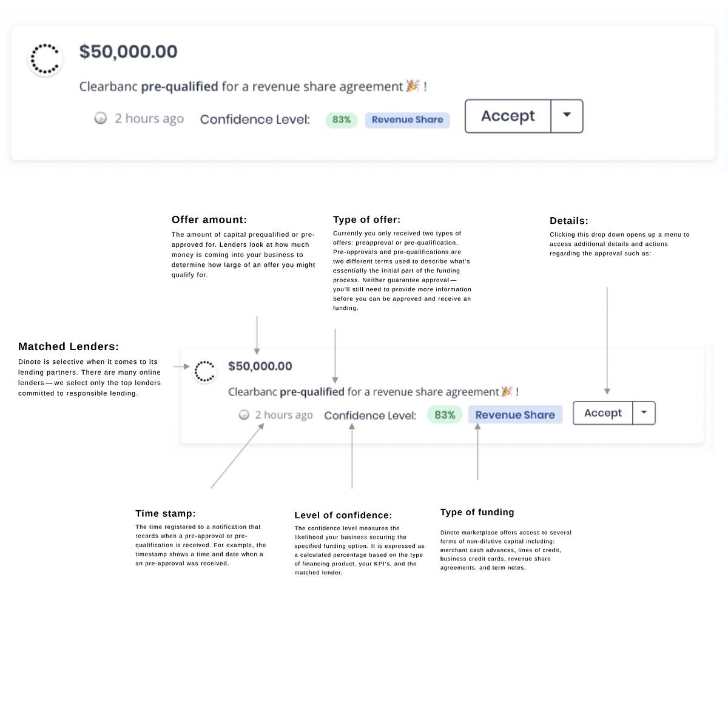Image resolution: width=728 pixels, height=728 pixels.
Task: Expand the details menu beside middle Accept button
Action: point(644,413)
